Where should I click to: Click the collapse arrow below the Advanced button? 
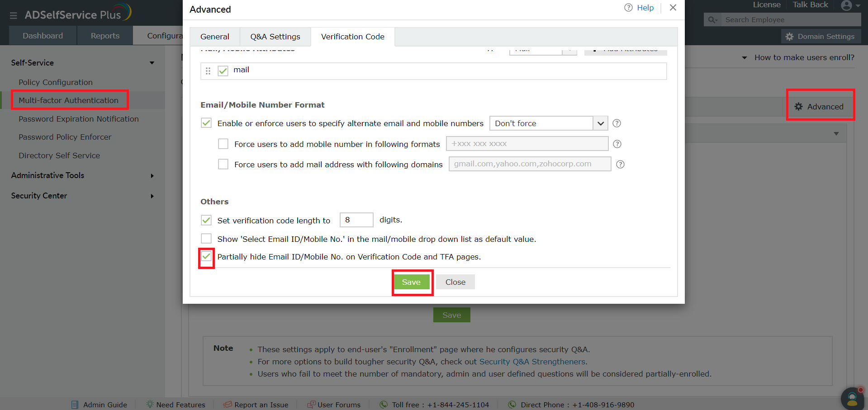point(836,134)
